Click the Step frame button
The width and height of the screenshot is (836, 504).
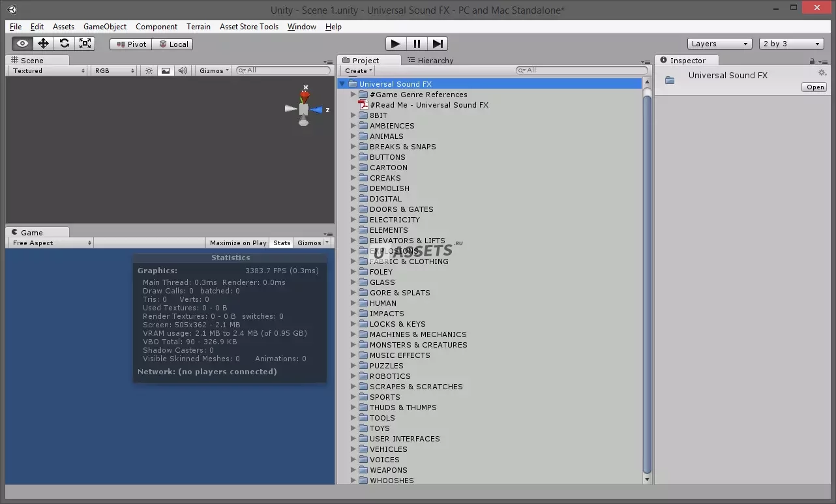438,44
